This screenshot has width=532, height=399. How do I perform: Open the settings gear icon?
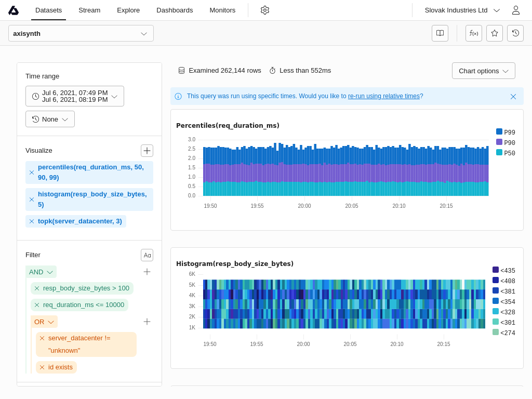[265, 10]
